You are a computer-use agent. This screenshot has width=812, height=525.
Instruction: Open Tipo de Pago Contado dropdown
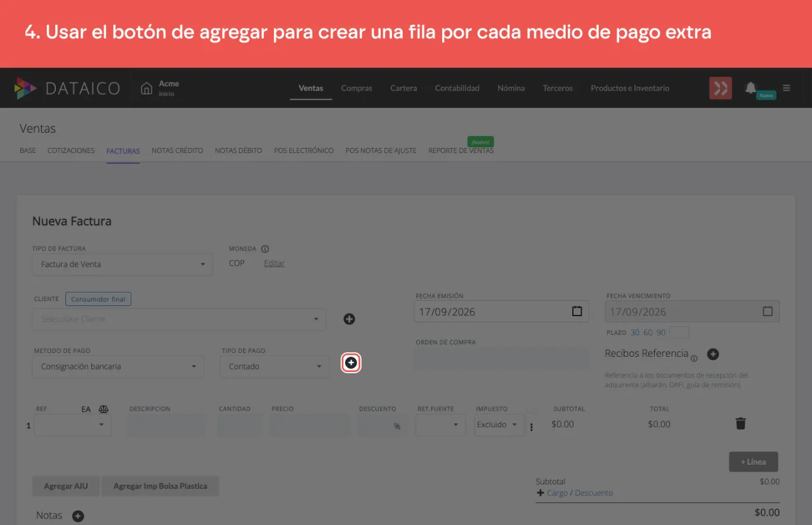(275, 367)
